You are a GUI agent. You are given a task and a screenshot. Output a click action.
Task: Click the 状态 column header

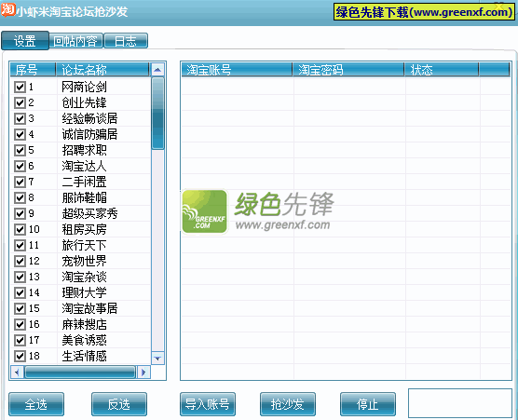442,70
